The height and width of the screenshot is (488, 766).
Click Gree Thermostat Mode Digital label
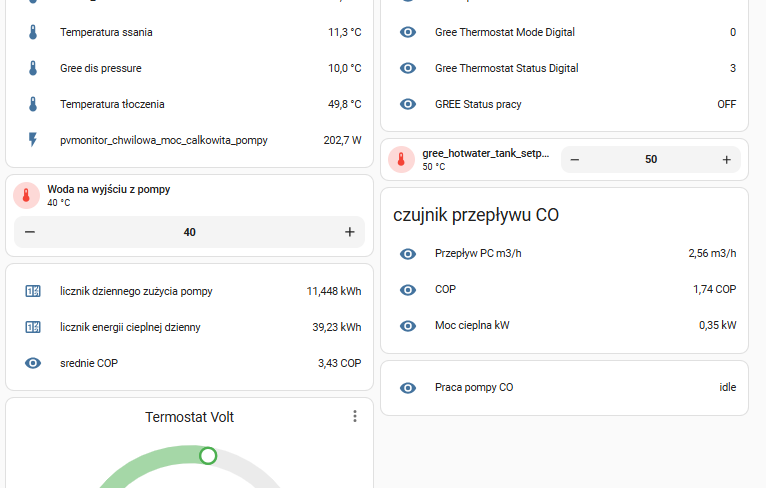[505, 32]
